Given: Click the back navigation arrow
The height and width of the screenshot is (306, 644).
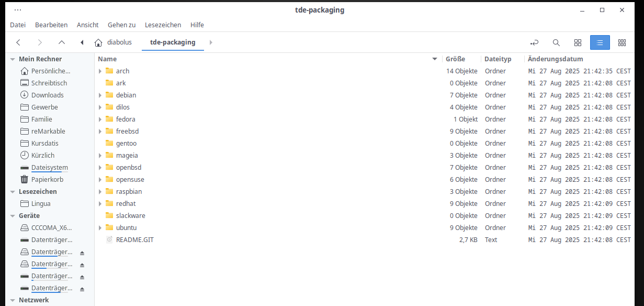Looking at the screenshot, I should point(18,42).
